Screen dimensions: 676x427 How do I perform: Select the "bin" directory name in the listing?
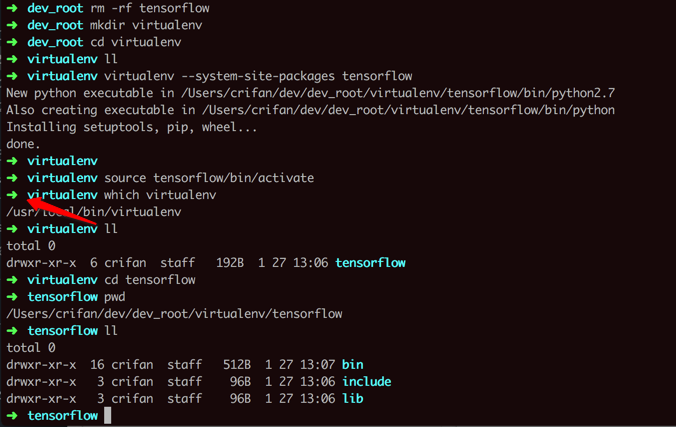pyautogui.click(x=352, y=364)
